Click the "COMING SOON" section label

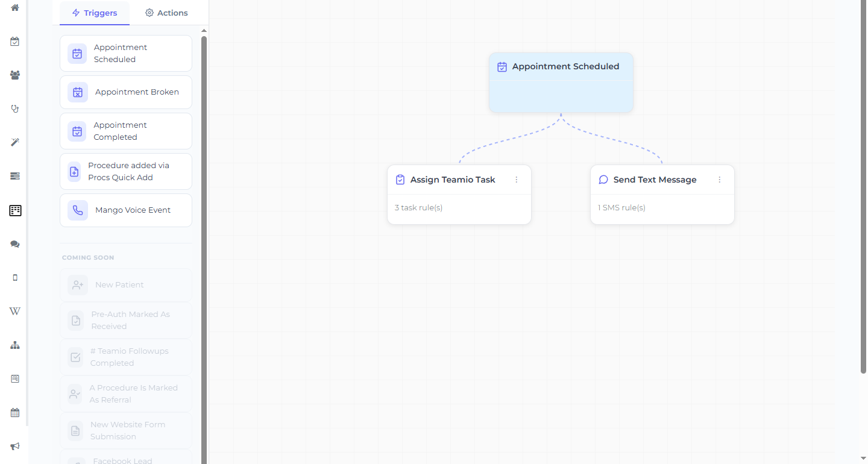pos(88,258)
